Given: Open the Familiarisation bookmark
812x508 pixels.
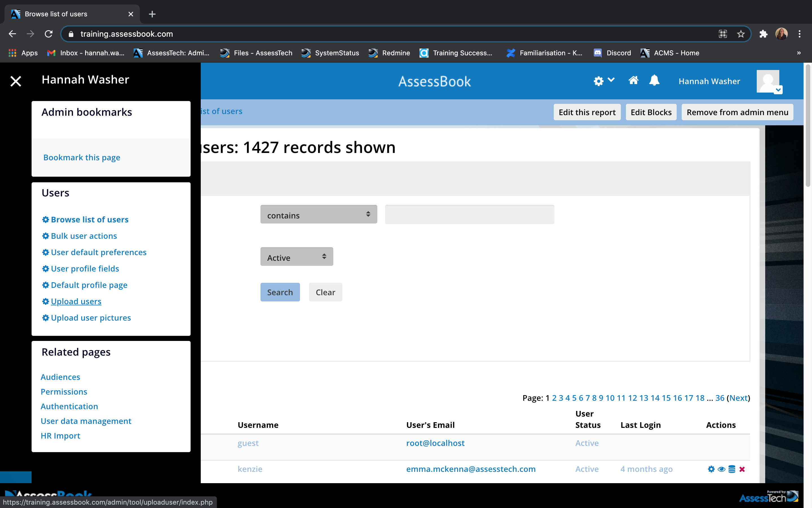Looking at the screenshot, I should tap(544, 53).
